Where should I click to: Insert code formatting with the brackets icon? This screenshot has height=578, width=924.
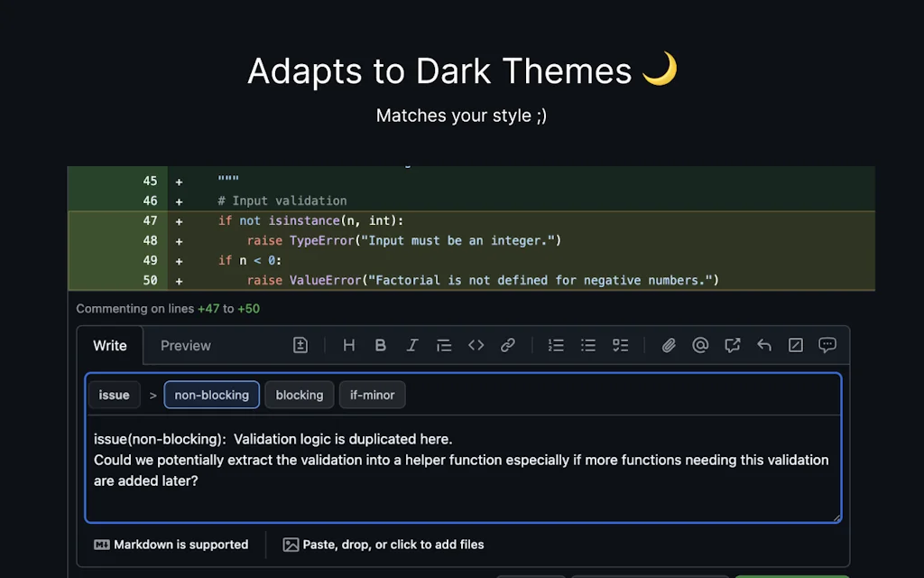point(476,345)
